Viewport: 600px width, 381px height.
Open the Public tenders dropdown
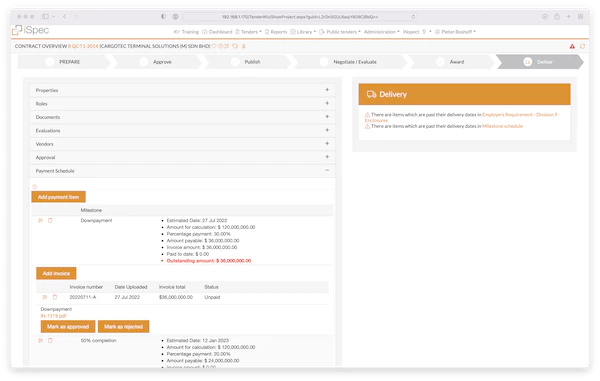point(340,32)
